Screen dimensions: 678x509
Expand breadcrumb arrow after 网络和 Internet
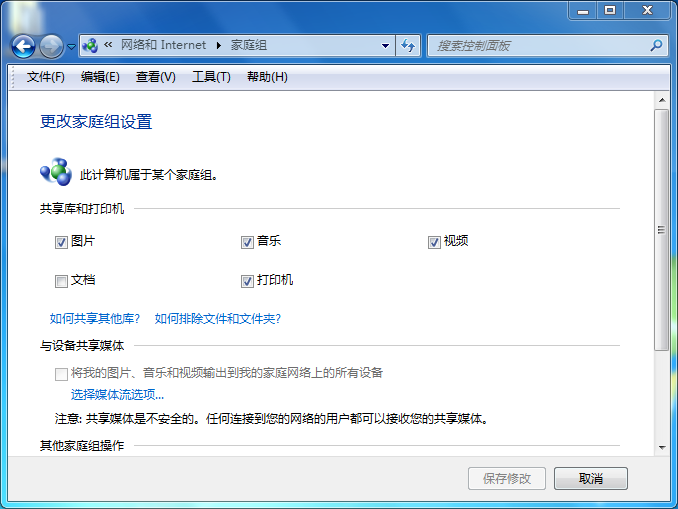[x=218, y=45]
